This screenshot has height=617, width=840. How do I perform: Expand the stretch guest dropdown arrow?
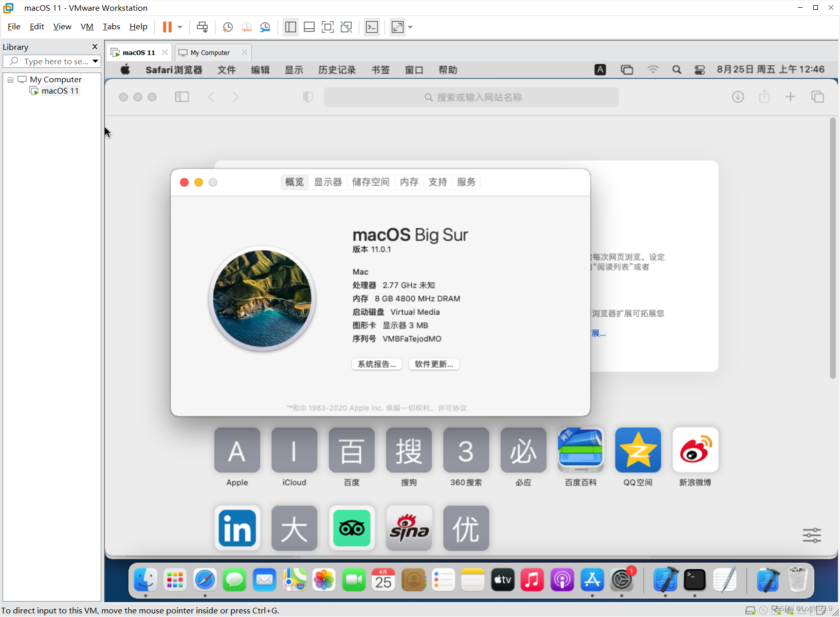[410, 27]
